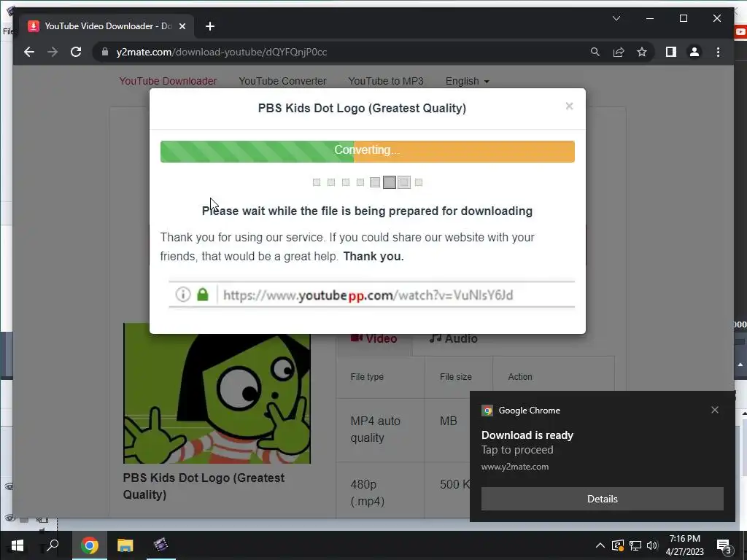Open the YouTube to MP3 nav link
The image size is (747, 560).
386,81
